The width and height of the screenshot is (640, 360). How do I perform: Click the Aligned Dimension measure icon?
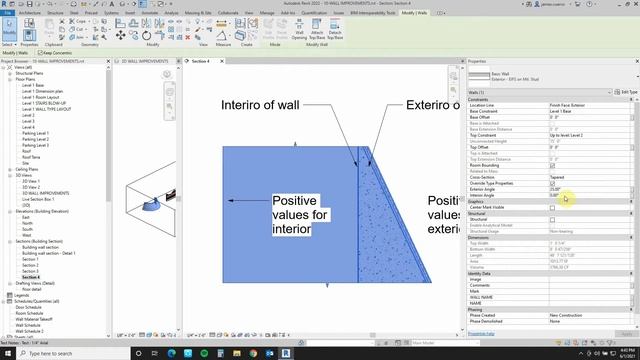221,23
